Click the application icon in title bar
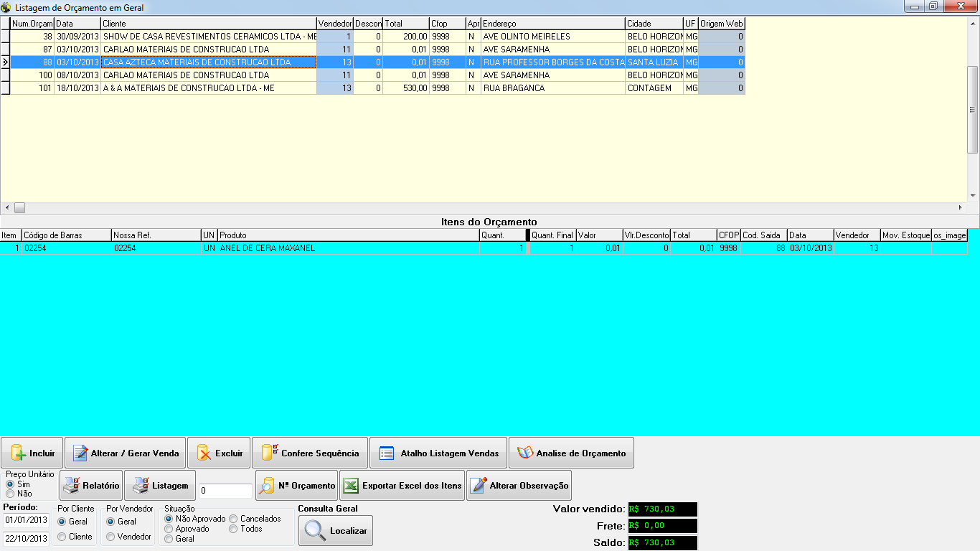 click(x=6, y=7)
